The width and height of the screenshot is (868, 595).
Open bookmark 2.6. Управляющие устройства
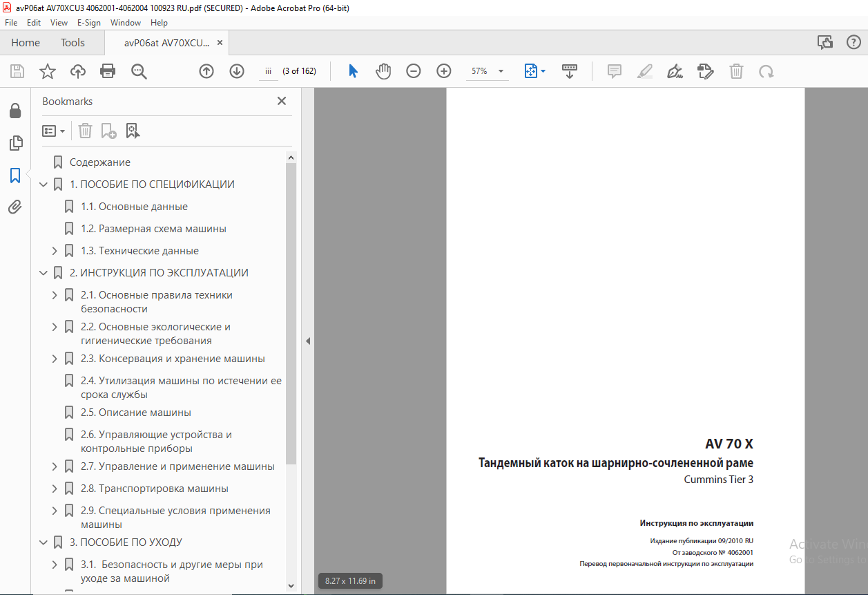point(156,442)
